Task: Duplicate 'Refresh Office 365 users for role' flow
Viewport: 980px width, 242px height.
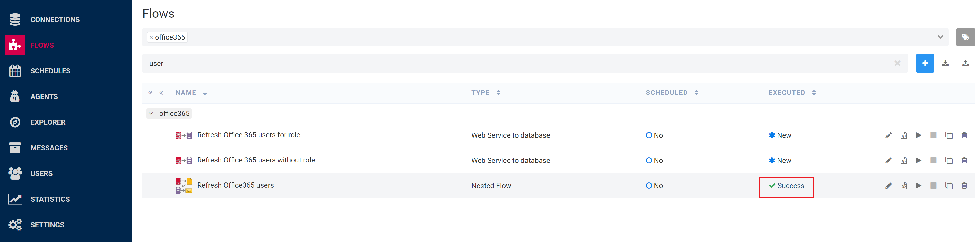Action: click(x=949, y=135)
